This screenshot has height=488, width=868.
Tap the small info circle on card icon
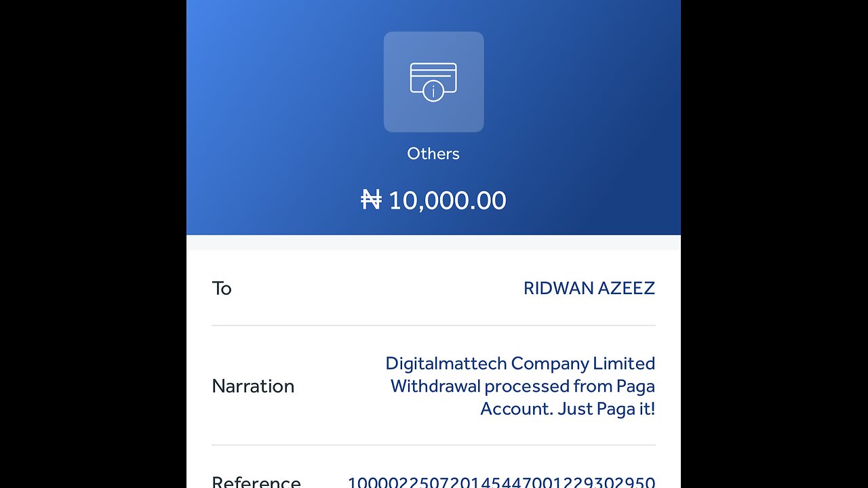[433, 91]
